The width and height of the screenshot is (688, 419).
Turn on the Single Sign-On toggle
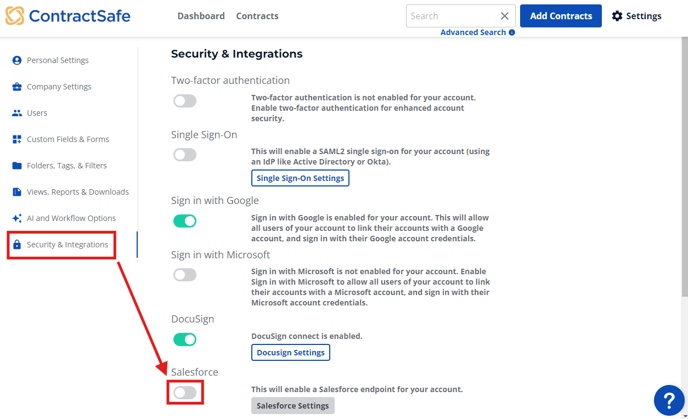tap(185, 154)
